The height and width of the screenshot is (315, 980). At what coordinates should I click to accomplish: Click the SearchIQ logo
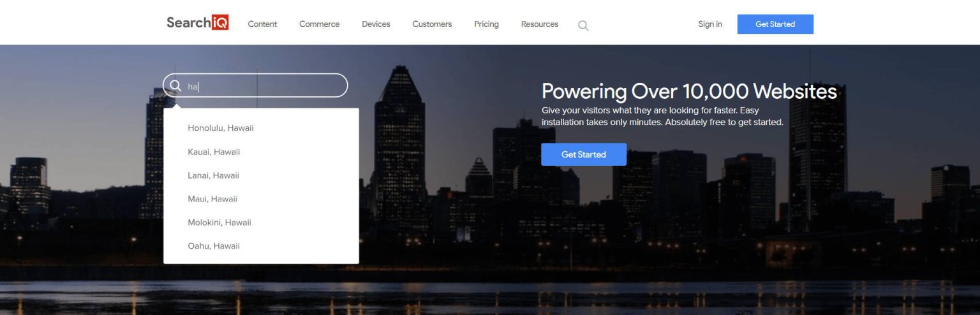[x=198, y=23]
